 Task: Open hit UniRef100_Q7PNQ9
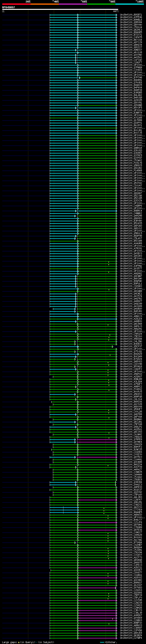click(x=131, y=67)
